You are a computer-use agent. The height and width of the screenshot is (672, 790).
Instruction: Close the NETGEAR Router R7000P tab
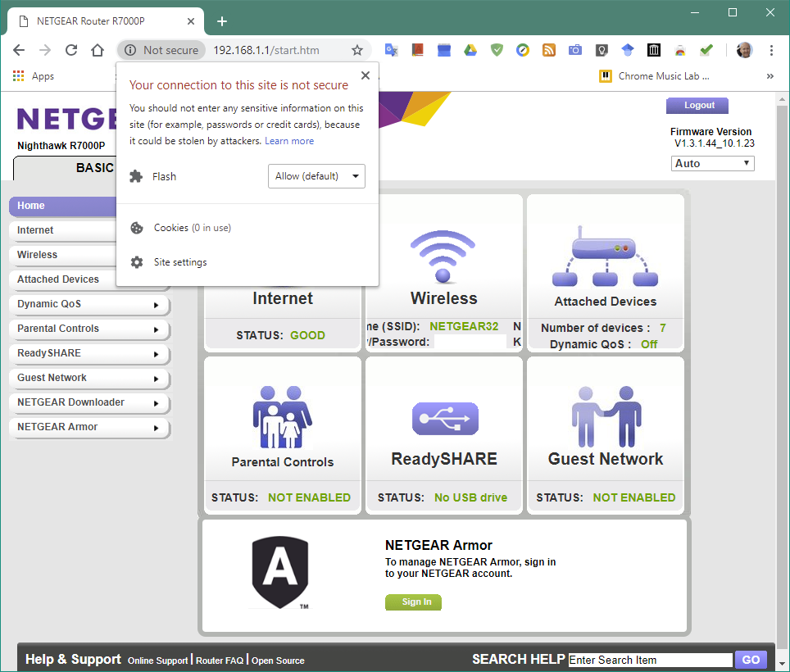click(191, 21)
